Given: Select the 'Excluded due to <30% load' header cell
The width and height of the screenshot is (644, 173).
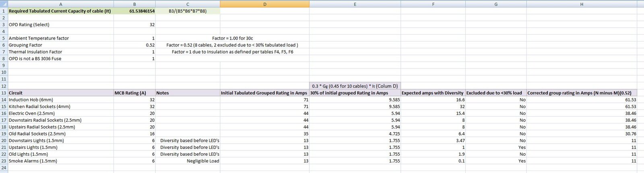Looking at the screenshot, I should pos(495,93).
